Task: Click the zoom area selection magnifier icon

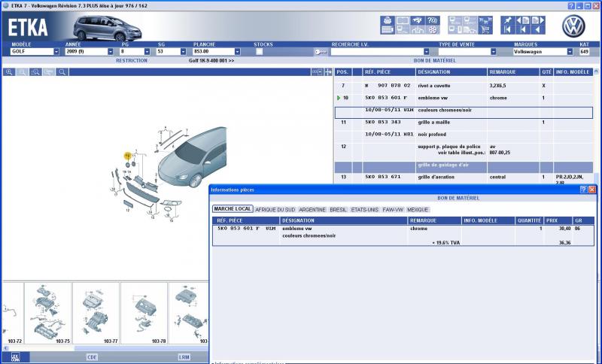Action: point(35,72)
